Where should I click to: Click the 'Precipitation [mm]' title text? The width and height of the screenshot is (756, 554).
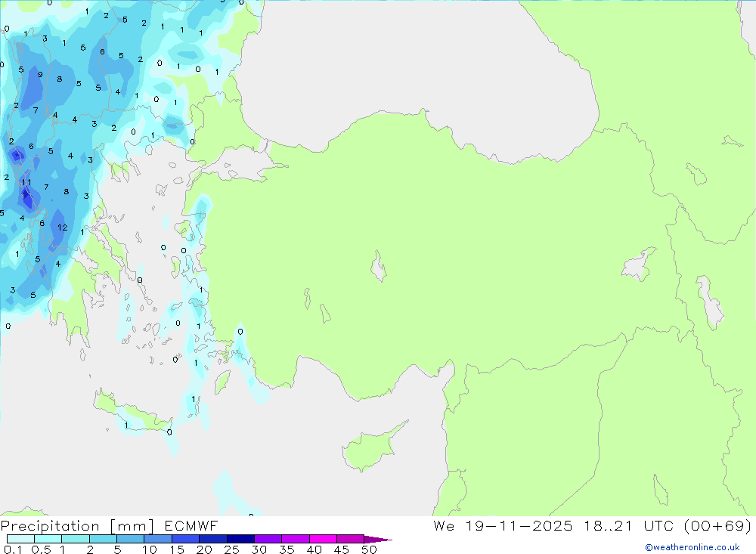point(77,526)
